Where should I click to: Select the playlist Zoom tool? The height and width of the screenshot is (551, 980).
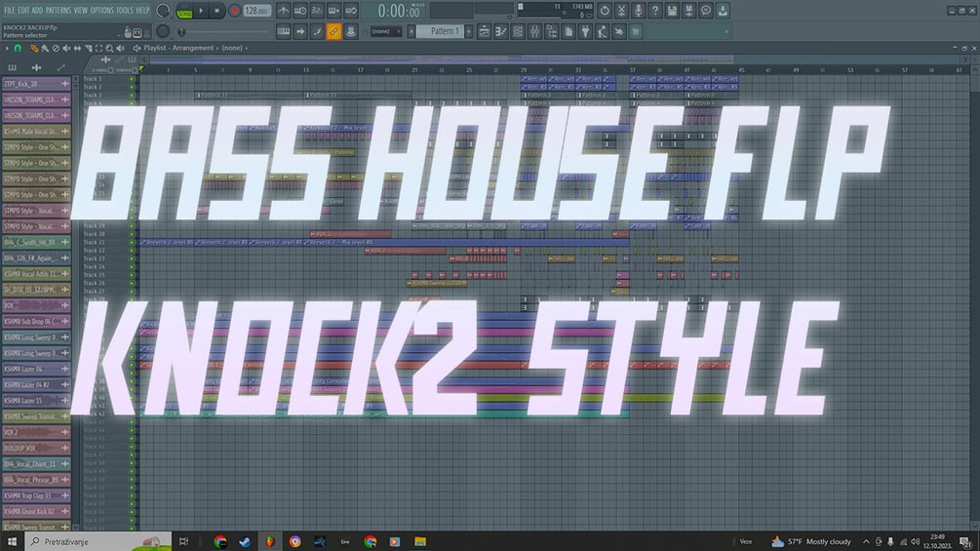tap(109, 48)
